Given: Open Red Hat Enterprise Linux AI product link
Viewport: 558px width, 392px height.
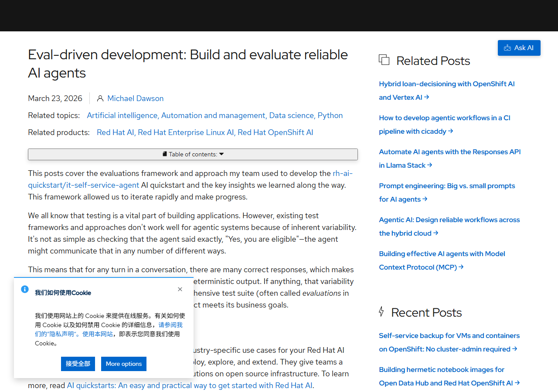Looking at the screenshot, I should (186, 132).
